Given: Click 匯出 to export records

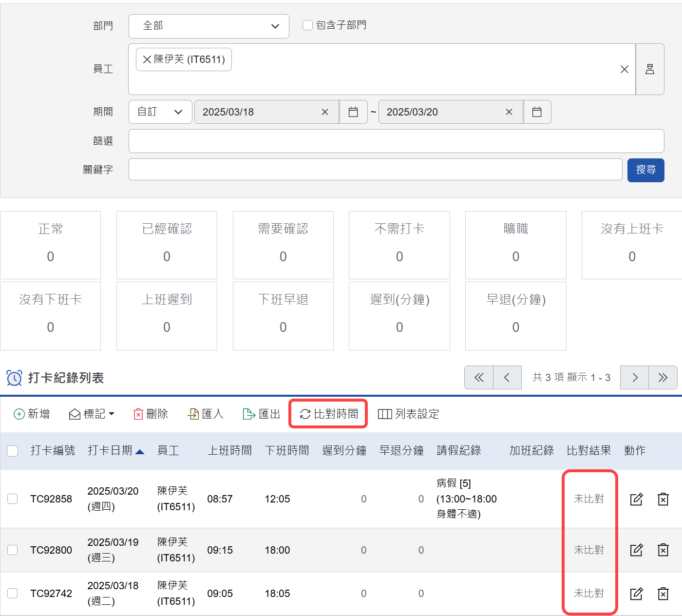Looking at the screenshot, I should (x=262, y=414).
